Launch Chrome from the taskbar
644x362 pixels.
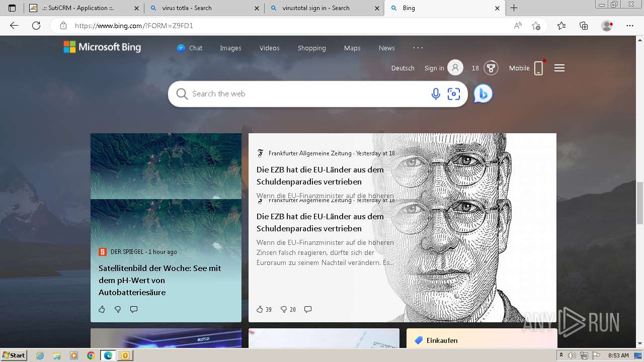pos(91,355)
